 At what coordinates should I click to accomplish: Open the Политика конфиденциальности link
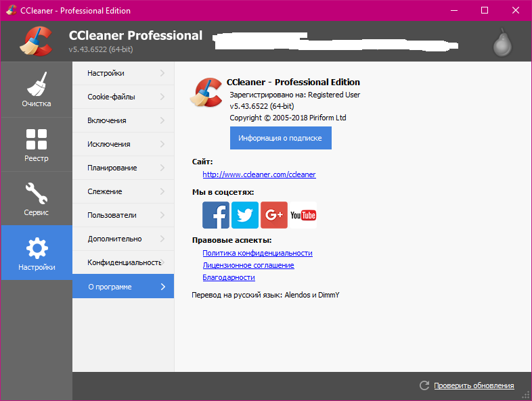coord(257,253)
